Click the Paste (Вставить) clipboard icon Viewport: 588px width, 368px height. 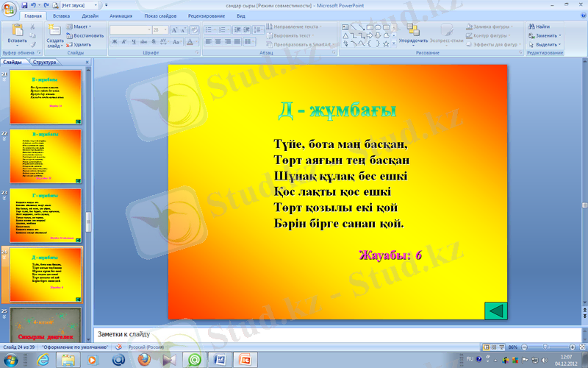[x=16, y=29]
